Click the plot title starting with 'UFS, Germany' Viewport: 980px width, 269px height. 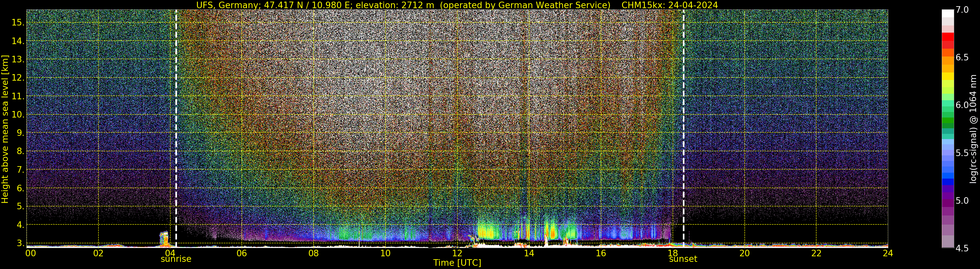click(x=457, y=5)
